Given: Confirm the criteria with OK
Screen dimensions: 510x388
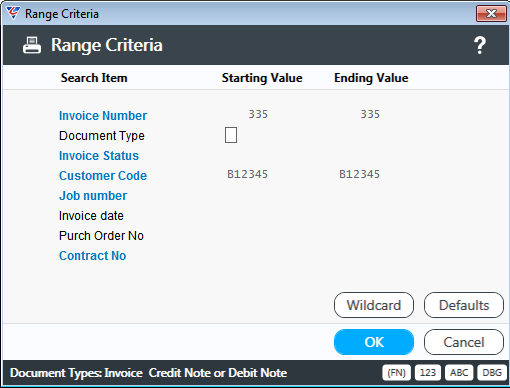Looking at the screenshot, I should [x=374, y=342].
